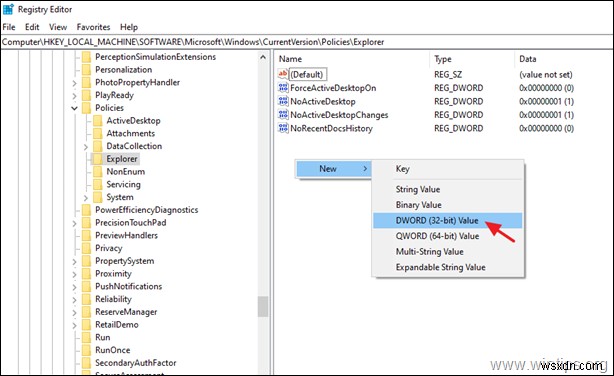Click the tree pane scroll-up arrow
Image resolution: width=614 pixels, height=376 pixels.
pos(263,57)
